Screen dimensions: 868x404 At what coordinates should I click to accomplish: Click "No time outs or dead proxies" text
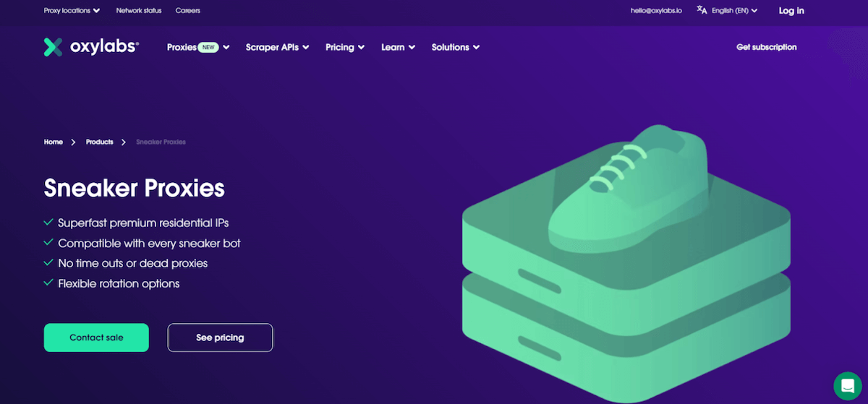pyautogui.click(x=133, y=263)
